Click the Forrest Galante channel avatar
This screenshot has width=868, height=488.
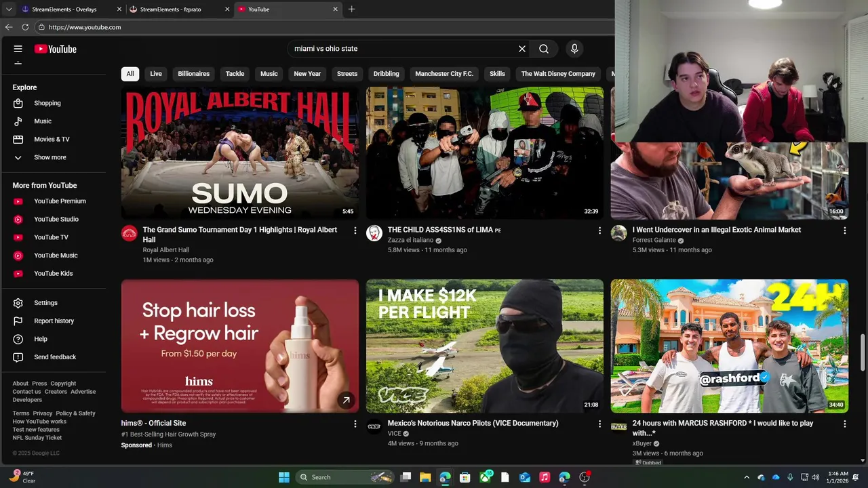click(x=619, y=234)
